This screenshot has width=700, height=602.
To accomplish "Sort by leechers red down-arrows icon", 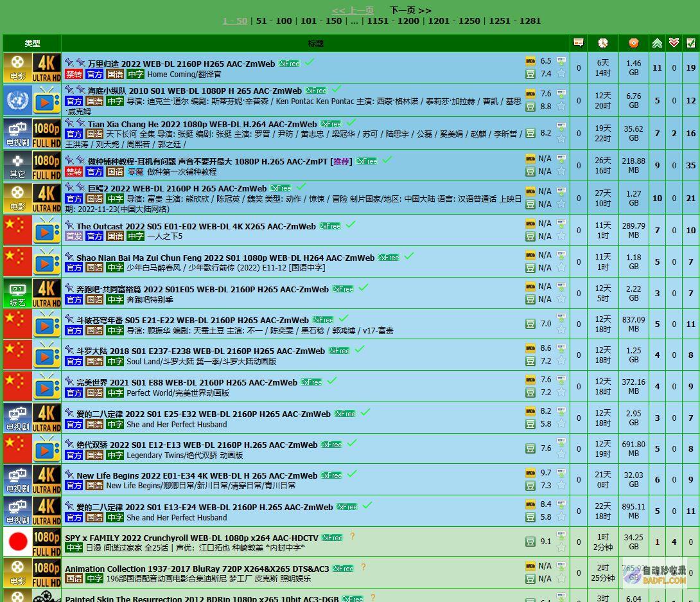I will coord(674,43).
